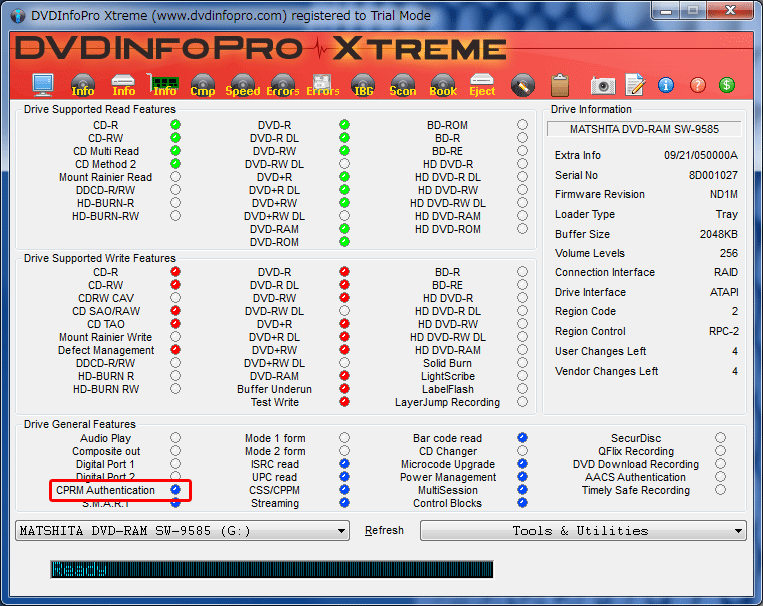The width and height of the screenshot is (763, 606).
Task: Click the Refresh button
Action: click(384, 531)
